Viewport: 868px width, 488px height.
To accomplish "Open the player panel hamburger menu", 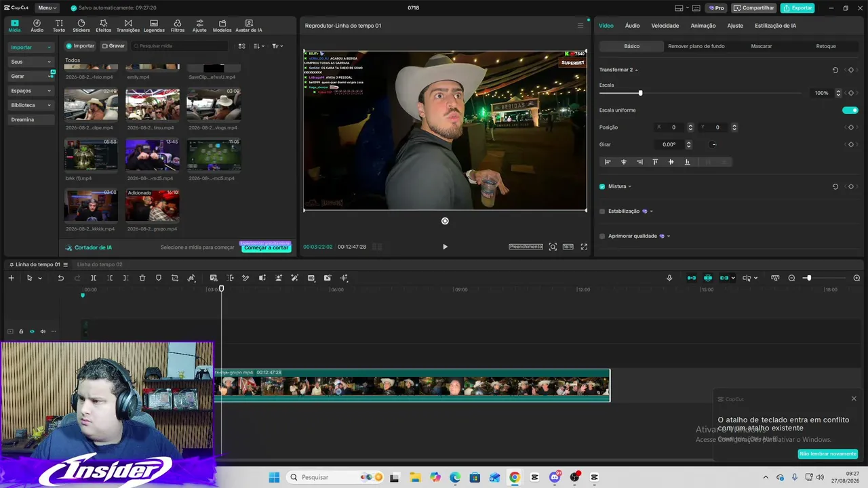I will [580, 26].
